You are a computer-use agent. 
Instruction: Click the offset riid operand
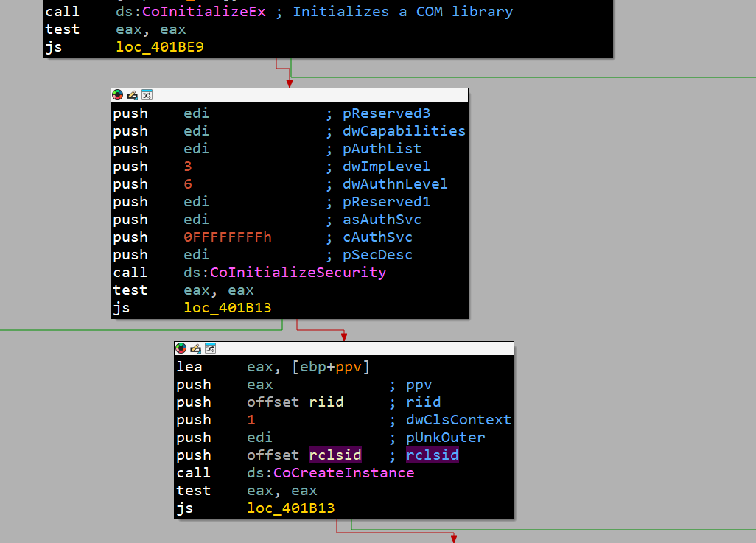pyautogui.click(x=295, y=402)
